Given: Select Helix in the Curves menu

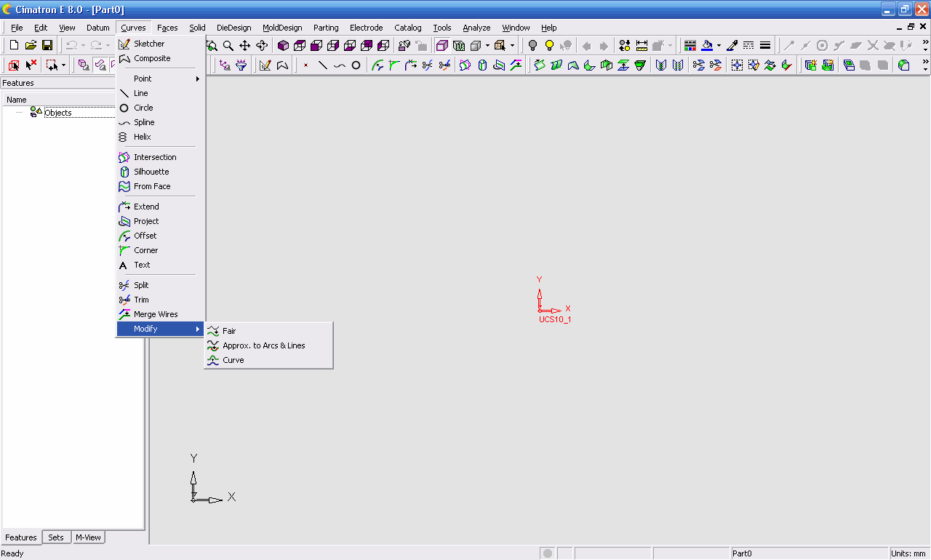Looking at the screenshot, I should tap(161, 137).
